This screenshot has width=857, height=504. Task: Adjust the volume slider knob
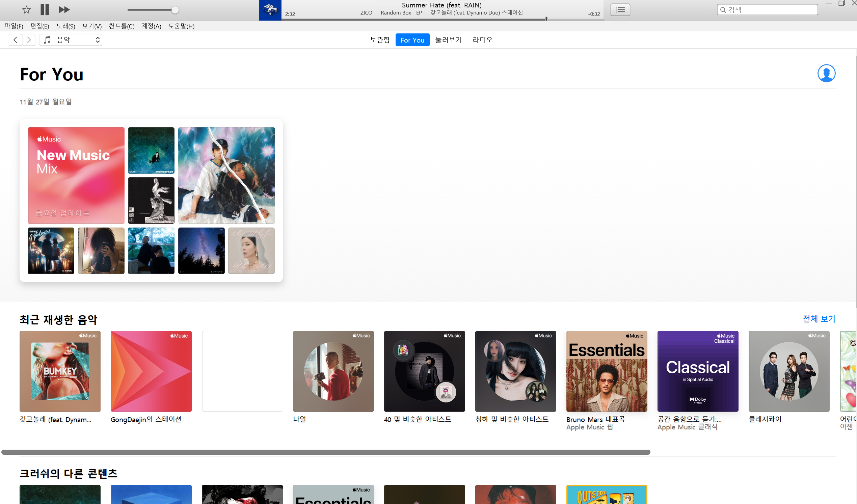pyautogui.click(x=175, y=10)
